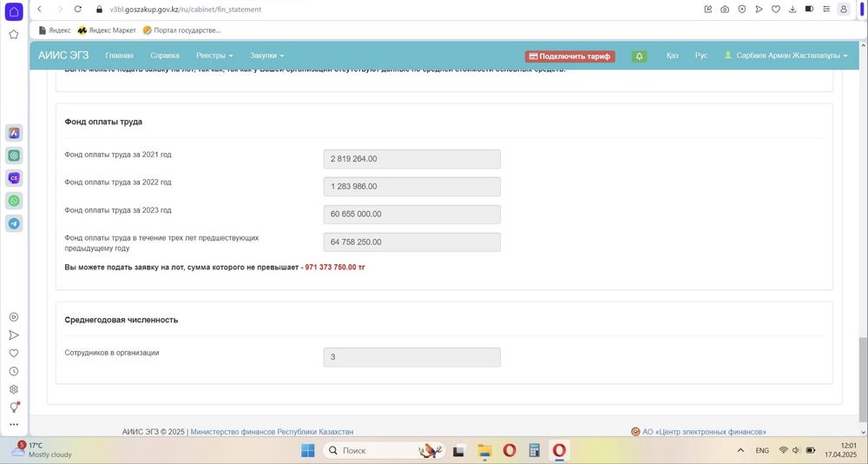Click the Подключить тариф button
The width and height of the screenshot is (868, 464).
pyautogui.click(x=569, y=56)
